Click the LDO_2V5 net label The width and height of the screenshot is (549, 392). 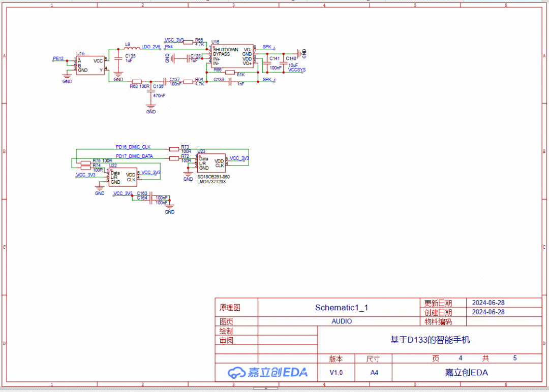point(151,47)
